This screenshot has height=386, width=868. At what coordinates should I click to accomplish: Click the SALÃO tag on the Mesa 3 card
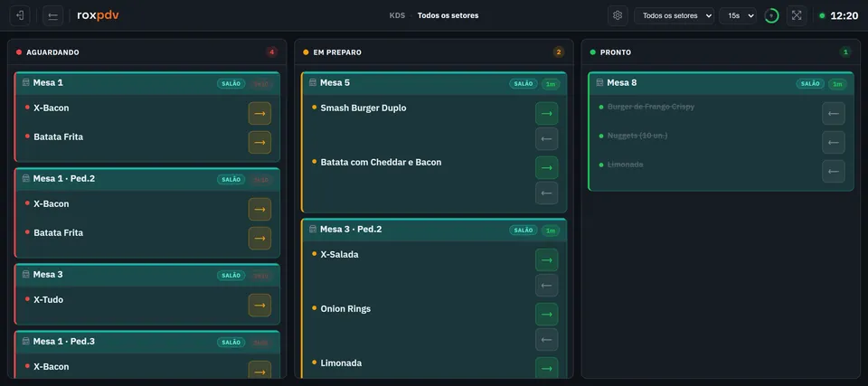coord(231,276)
